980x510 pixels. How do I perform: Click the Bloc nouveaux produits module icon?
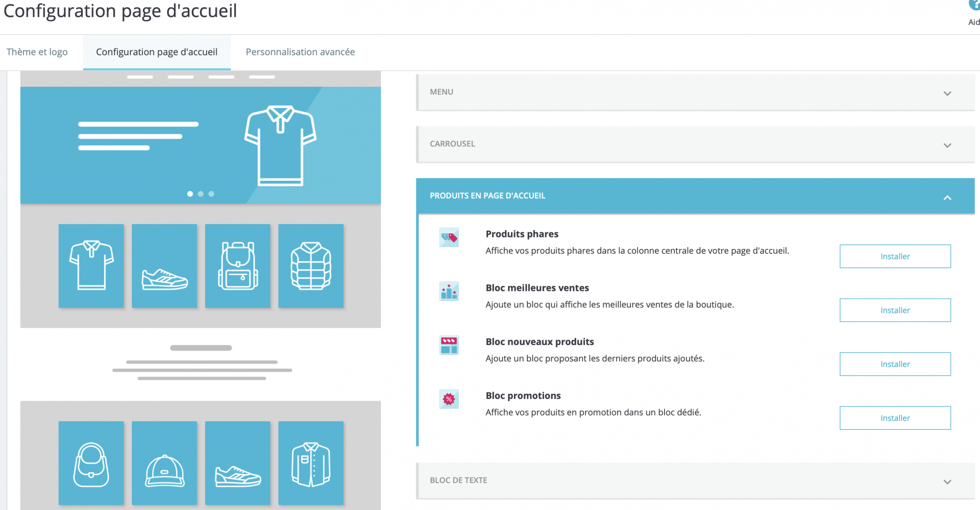pyautogui.click(x=449, y=345)
